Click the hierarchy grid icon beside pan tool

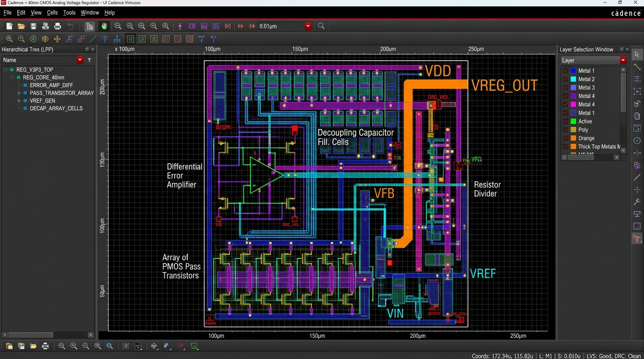pyautogui.click(x=90, y=26)
